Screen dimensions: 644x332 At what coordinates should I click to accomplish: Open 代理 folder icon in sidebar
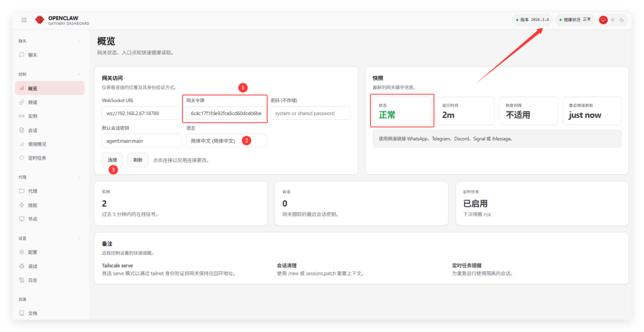(22, 191)
